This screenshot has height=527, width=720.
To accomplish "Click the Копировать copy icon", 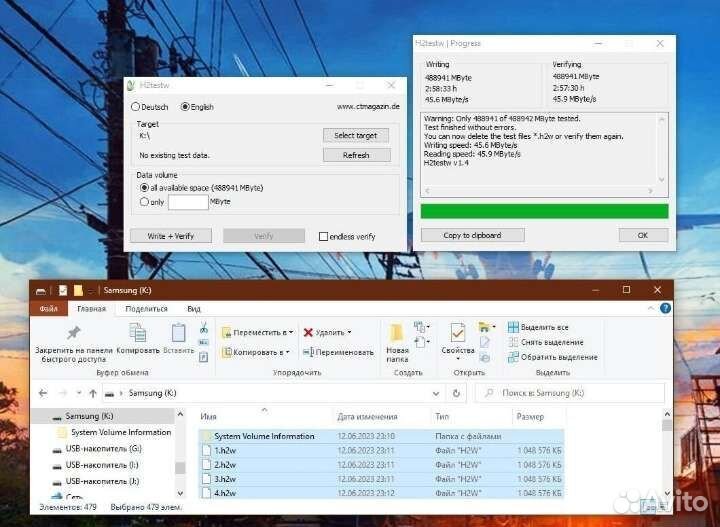I will 137,333.
